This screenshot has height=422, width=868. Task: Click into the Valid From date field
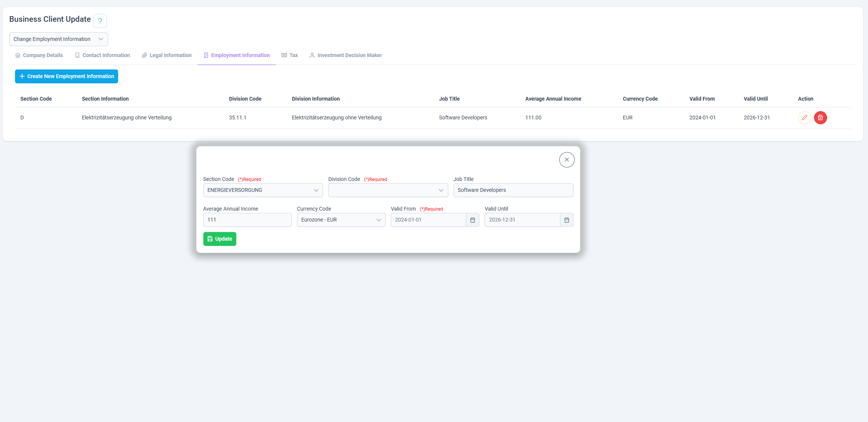click(428, 220)
